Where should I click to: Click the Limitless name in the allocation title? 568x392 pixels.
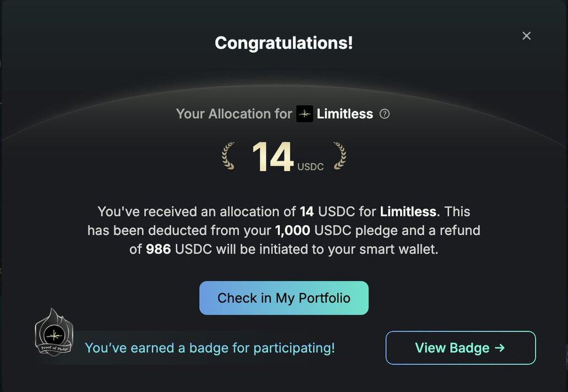[x=345, y=114]
